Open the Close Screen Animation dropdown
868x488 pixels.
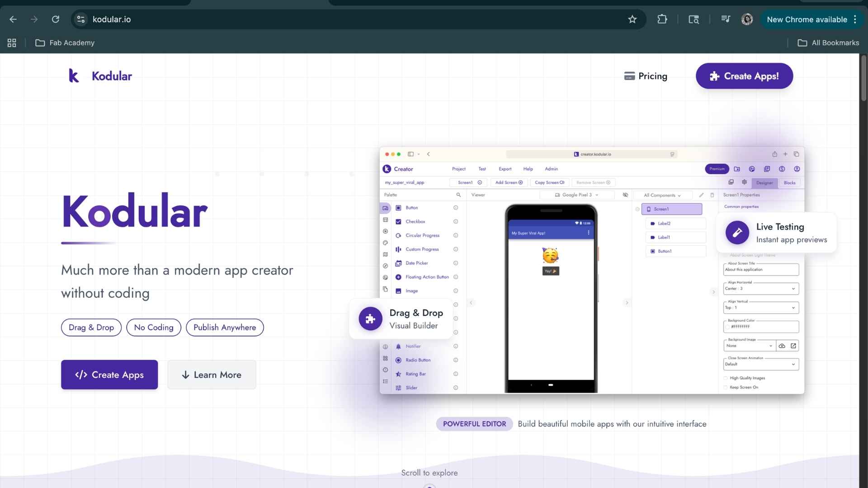(x=761, y=364)
